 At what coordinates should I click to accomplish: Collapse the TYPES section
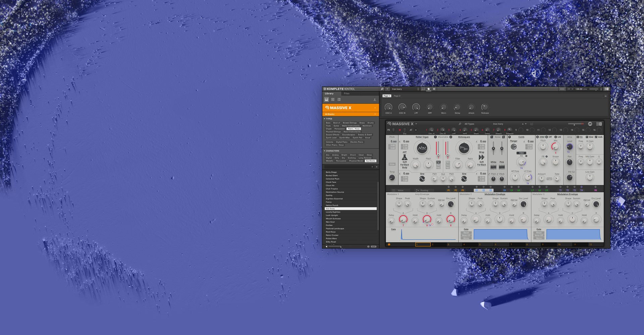coord(324,119)
